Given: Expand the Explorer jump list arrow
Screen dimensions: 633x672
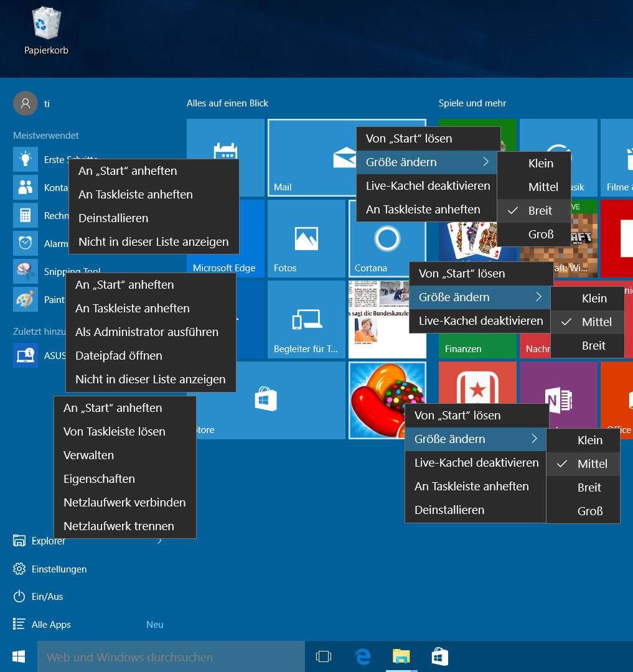Looking at the screenshot, I should (159, 541).
